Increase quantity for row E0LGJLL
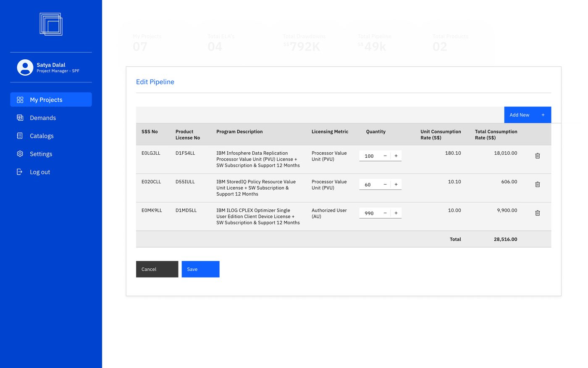Viewport: 588px width, 368px height. point(396,156)
